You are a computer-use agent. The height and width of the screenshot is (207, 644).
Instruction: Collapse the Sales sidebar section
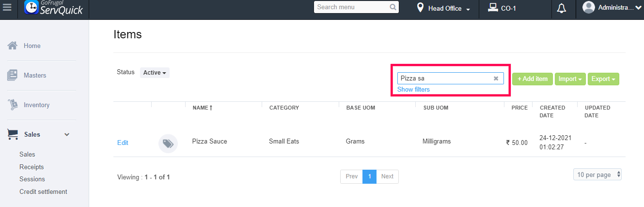point(67,134)
